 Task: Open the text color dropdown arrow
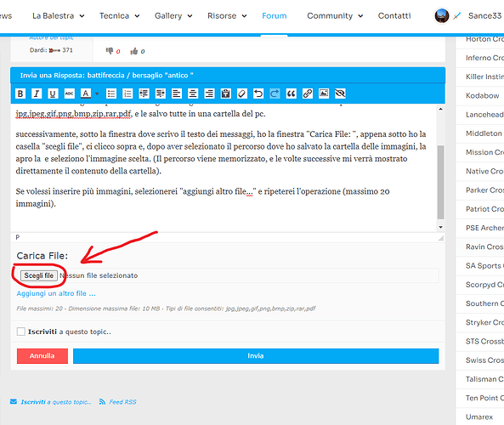[x=97, y=93]
